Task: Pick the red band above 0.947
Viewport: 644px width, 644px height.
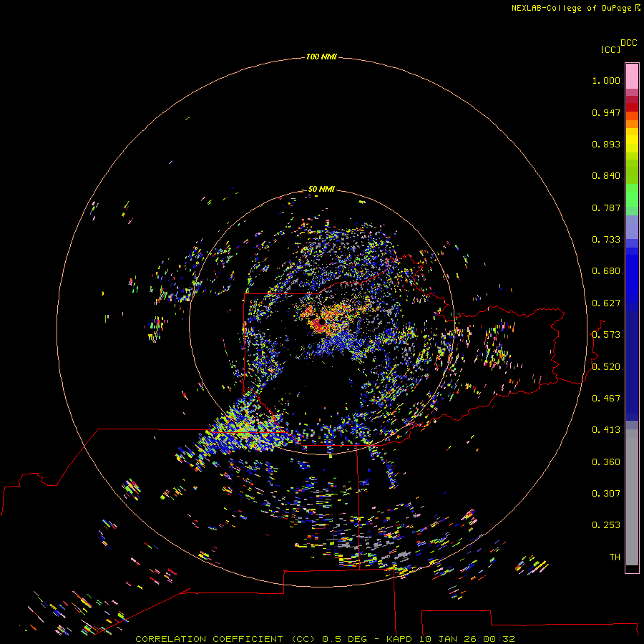Action: [632, 107]
